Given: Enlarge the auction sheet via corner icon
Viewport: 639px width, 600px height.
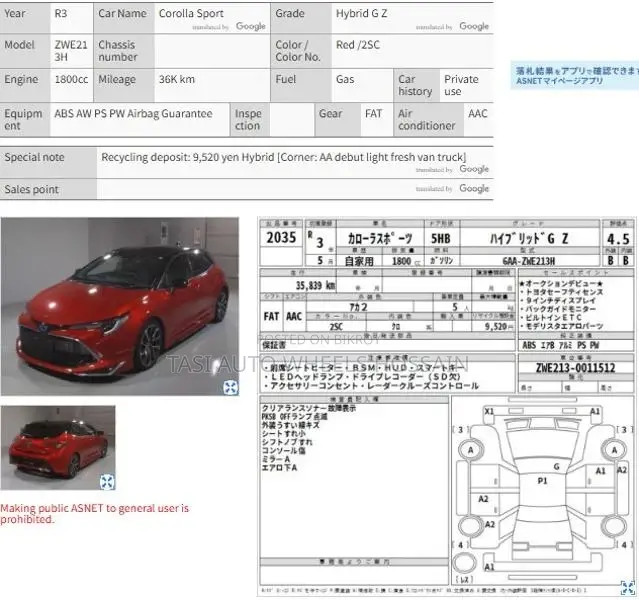Looking at the screenshot, I should pyautogui.click(x=628, y=588).
